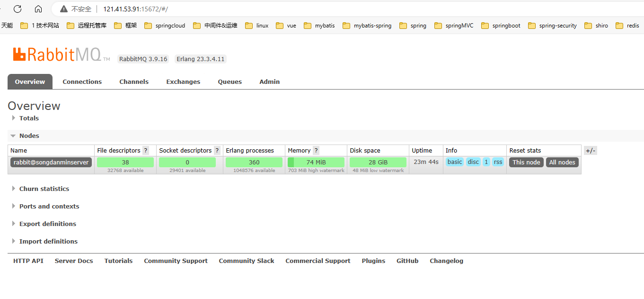Click the 703 MiB high watermark text
This screenshot has height=299, width=644.
[x=316, y=171]
